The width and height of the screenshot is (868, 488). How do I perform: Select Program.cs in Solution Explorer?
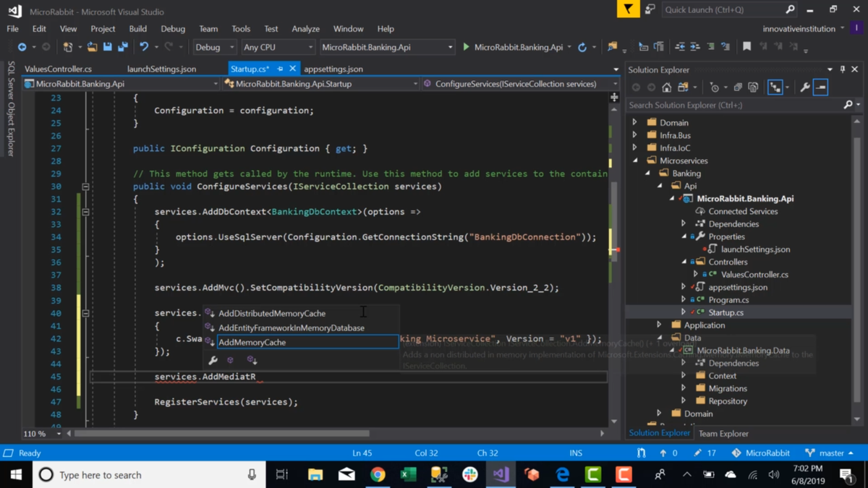pos(728,300)
